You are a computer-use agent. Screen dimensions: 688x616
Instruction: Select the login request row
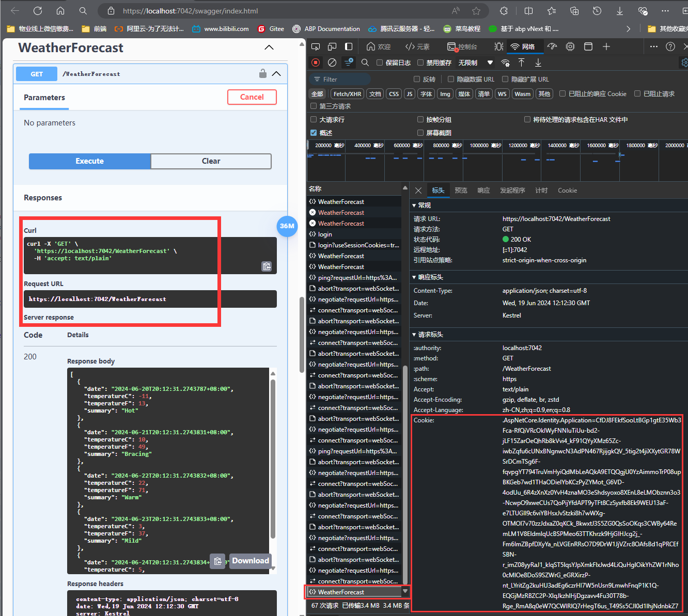tap(354, 234)
